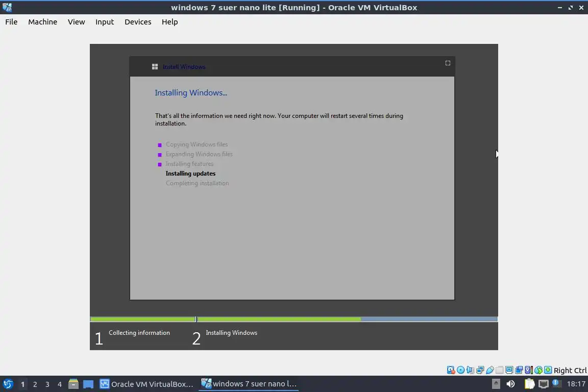Click the fullscreen icon in Install Windows header
Screen dimensions: 588x392
(448, 63)
